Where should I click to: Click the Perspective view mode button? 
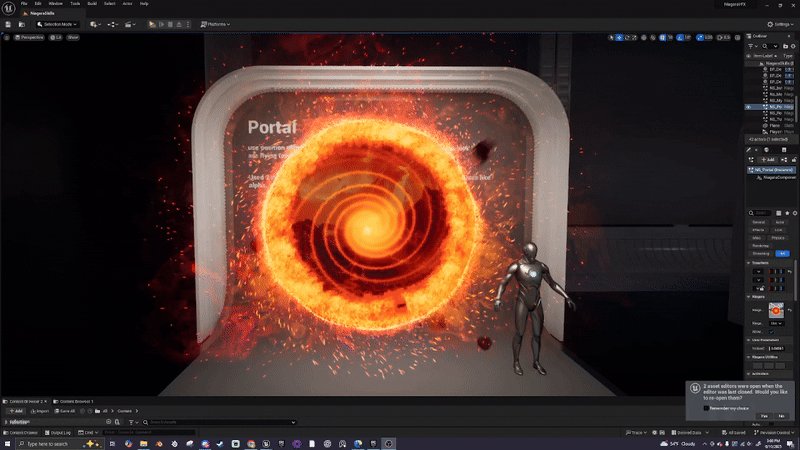coord(29,37)
